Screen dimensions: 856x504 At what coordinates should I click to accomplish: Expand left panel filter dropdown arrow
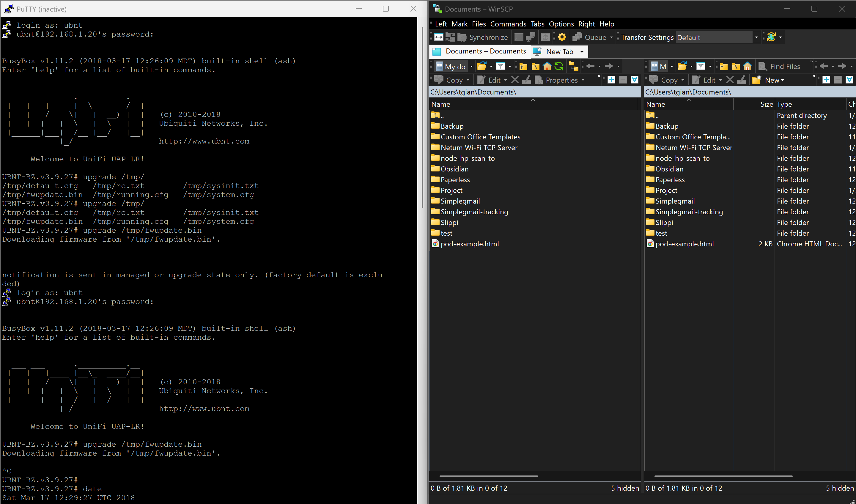point(509,66)
